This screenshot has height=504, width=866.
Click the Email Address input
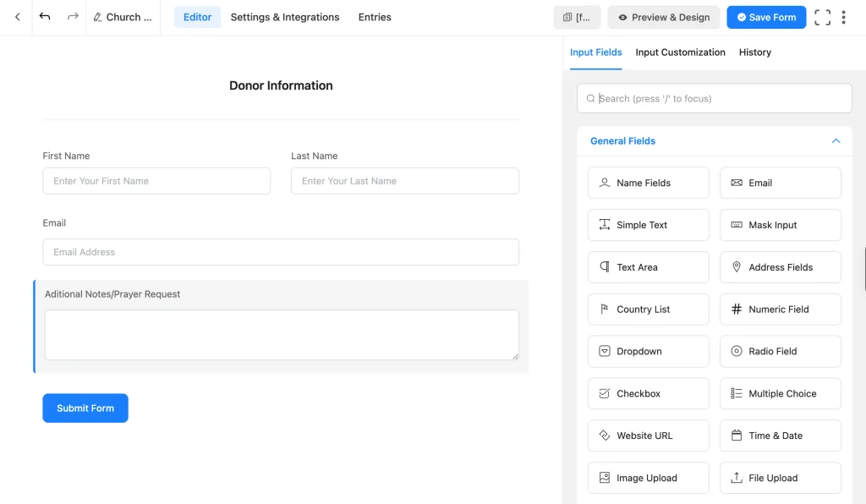tap(281, 252)
